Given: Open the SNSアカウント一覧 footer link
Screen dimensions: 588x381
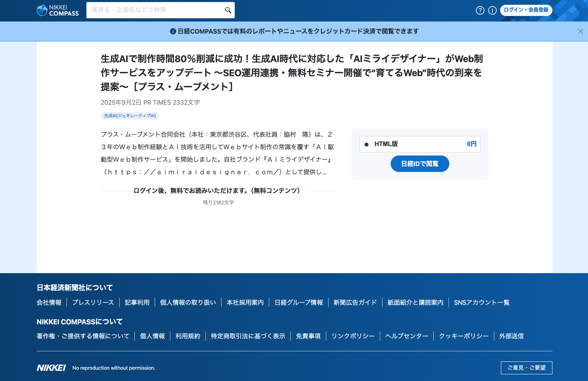Looking at the screenshot, I should click(482, 302).
